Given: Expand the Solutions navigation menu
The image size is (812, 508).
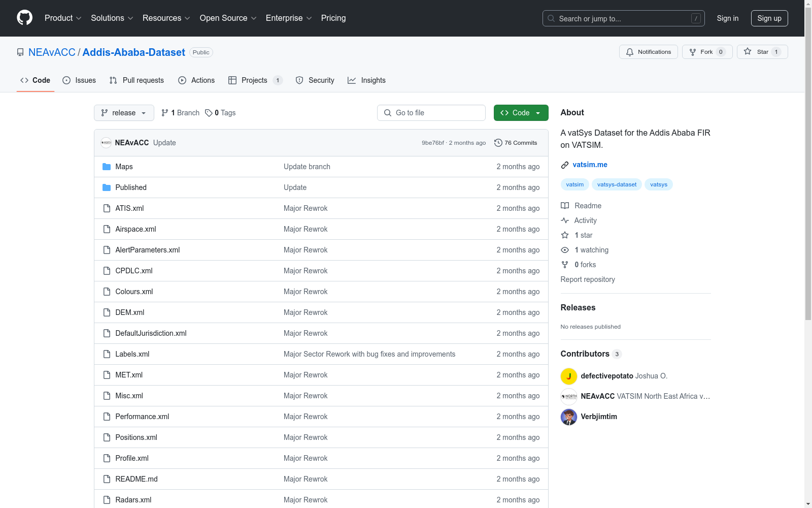Looking at the screenshot, I should (112, 18).
